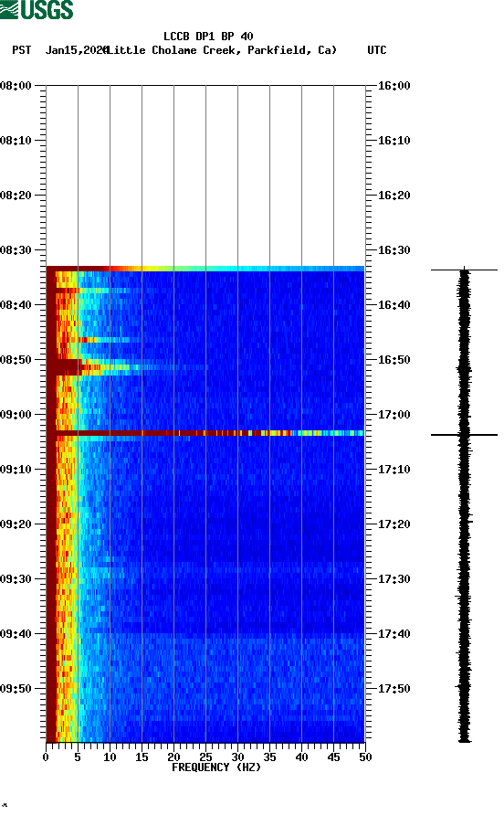Screen dimensions: 504x815
Task: Click the 'Little Cholame Creek, Parkfield, Ca' text
Action: [222, 50]
